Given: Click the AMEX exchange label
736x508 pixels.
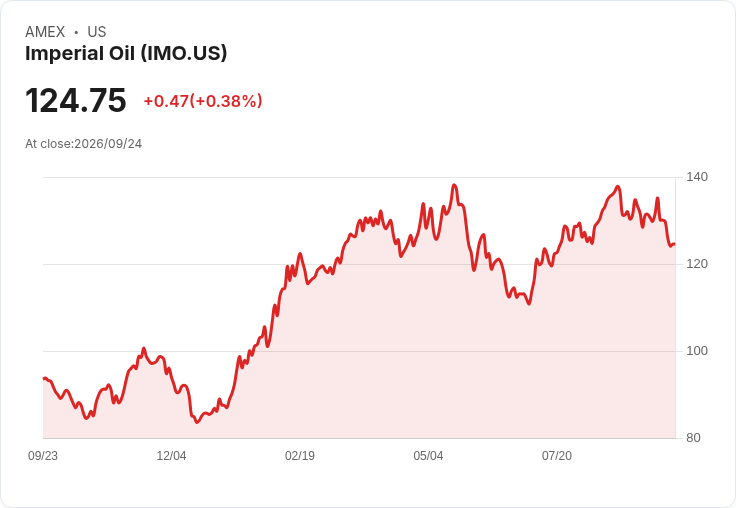Looking at the screenshot, I should pyautogui.click(x=45, y=32).
